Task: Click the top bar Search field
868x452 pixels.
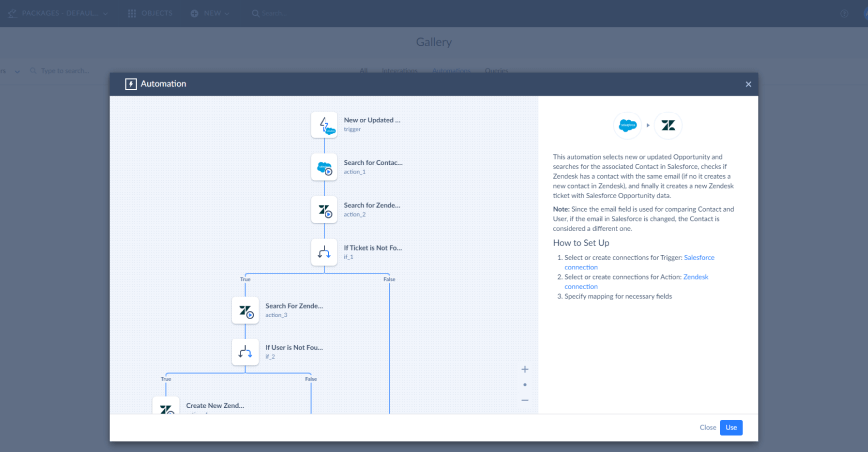Action: coord(270,13)
